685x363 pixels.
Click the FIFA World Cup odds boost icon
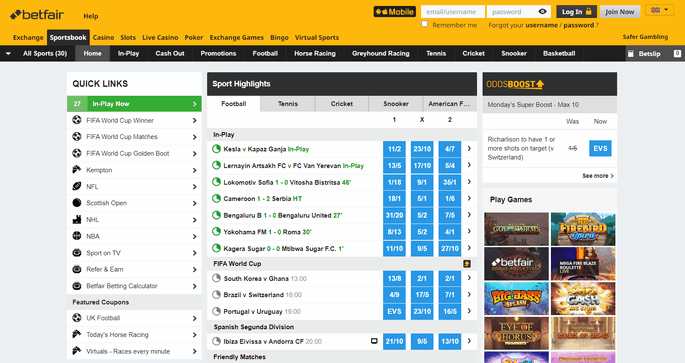(x=467, y=264)
